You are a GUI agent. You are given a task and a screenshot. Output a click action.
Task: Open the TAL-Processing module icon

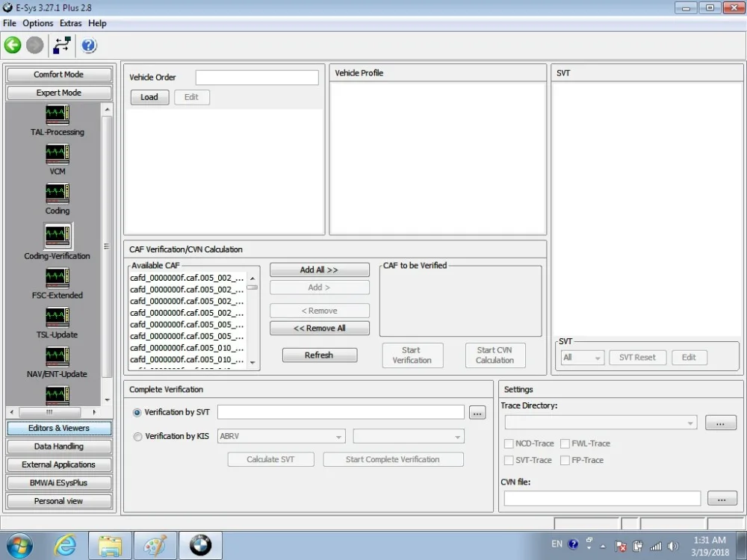coord(58,115)
